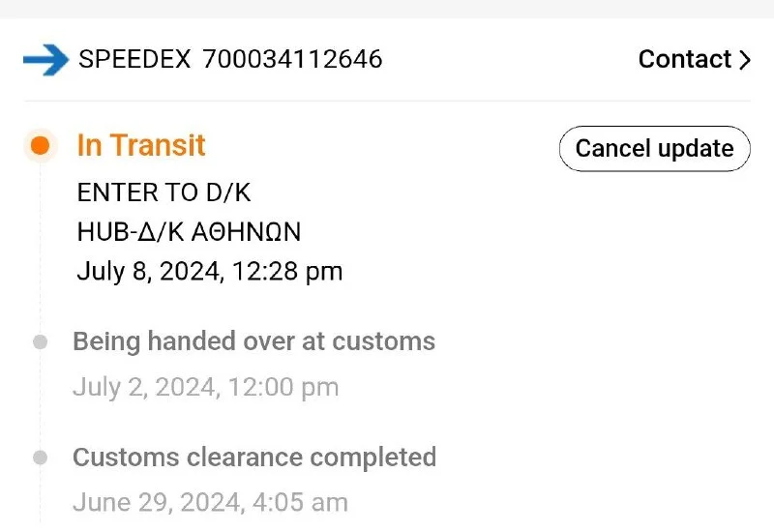Click the gray strip at the top

[387, 9]
